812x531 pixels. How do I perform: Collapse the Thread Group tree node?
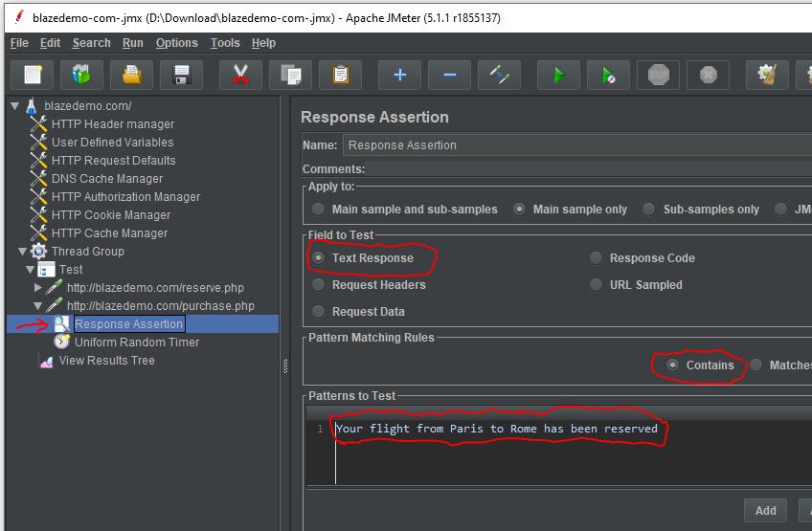[21, 252]
